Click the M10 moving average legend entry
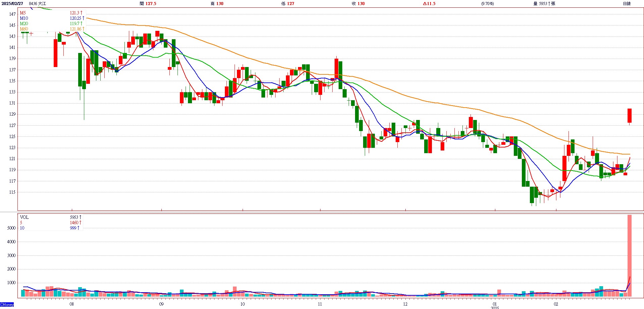This screenshot has width=644, height=309. 24,18
